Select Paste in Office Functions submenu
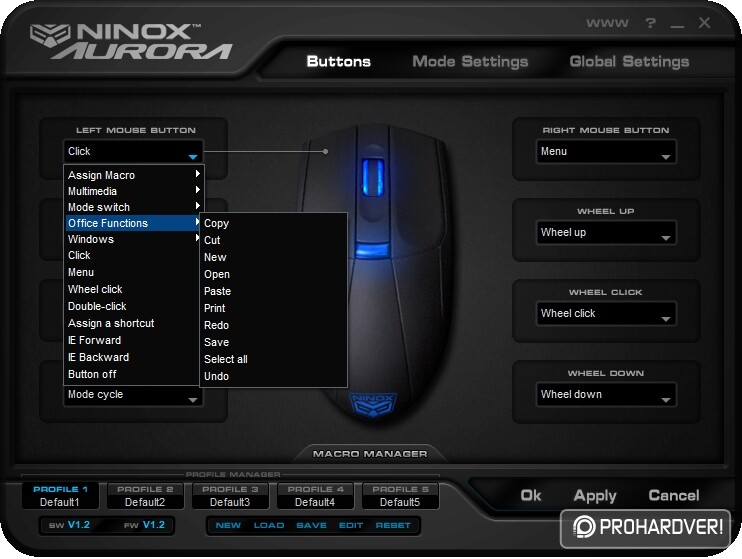The width and height of the screenshot is (742, 559). [x=274, y=292]
